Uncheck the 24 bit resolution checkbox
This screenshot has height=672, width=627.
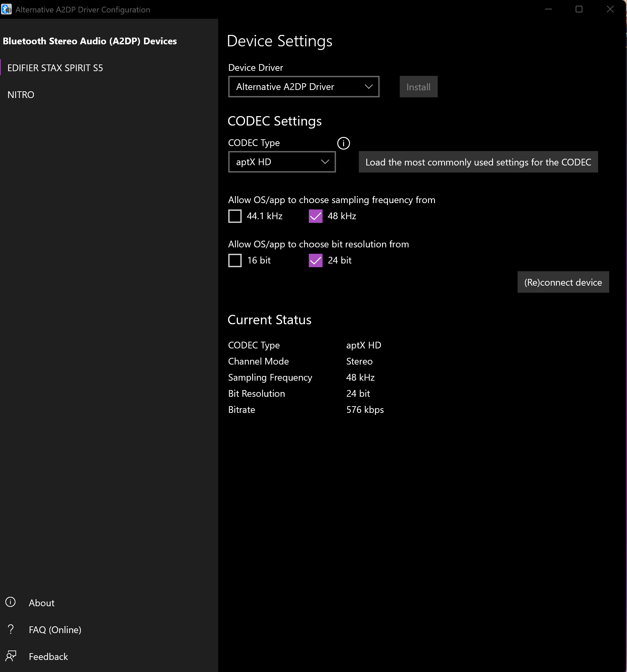pyautogui.click(x=316, y=260)
